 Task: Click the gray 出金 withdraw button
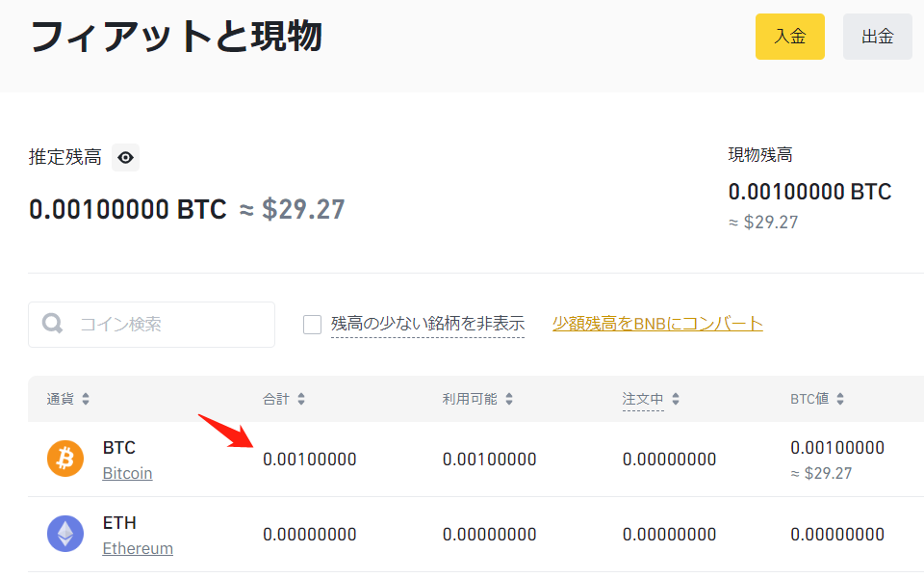click(x=878, y=37)
